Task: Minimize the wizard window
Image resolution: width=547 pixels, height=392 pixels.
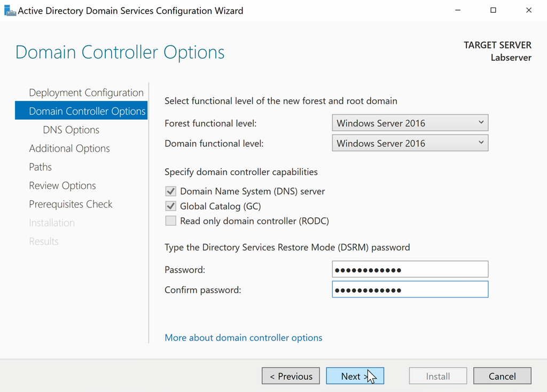Action: [x=458, y=11]
